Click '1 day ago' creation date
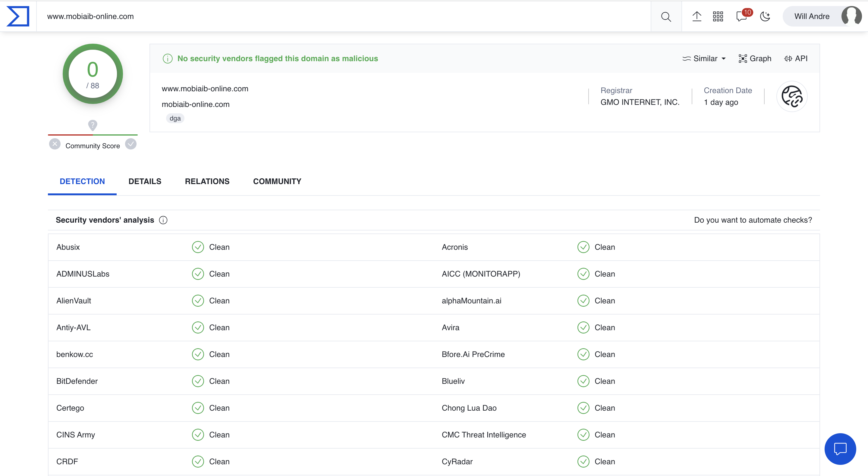Image resolution: width=868 pixels, height=476 pixels. 721,102
